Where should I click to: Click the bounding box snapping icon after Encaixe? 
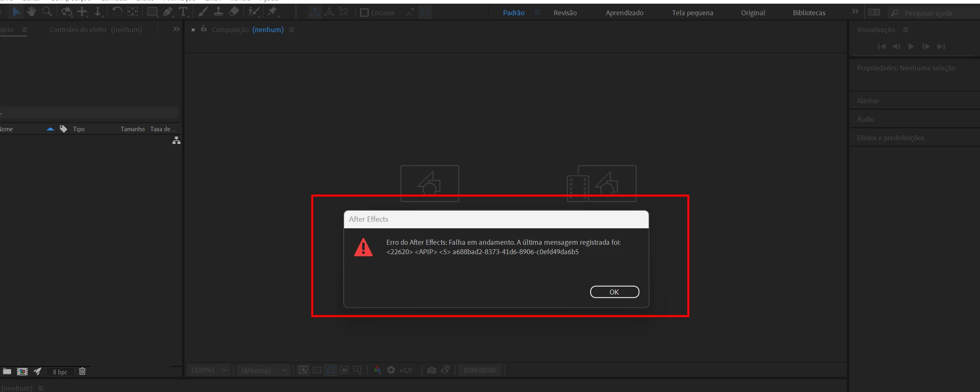[x=425, y=12]
